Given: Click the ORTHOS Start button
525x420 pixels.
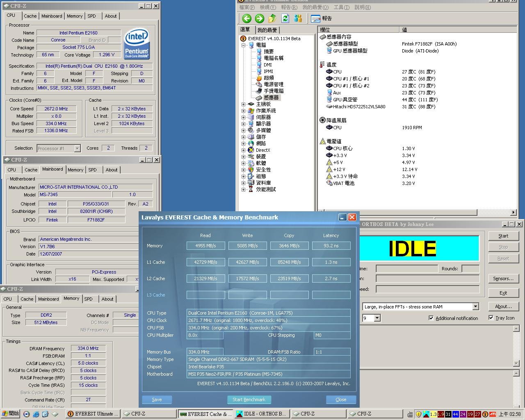Looking at the screenshot, I should point(503,236).
